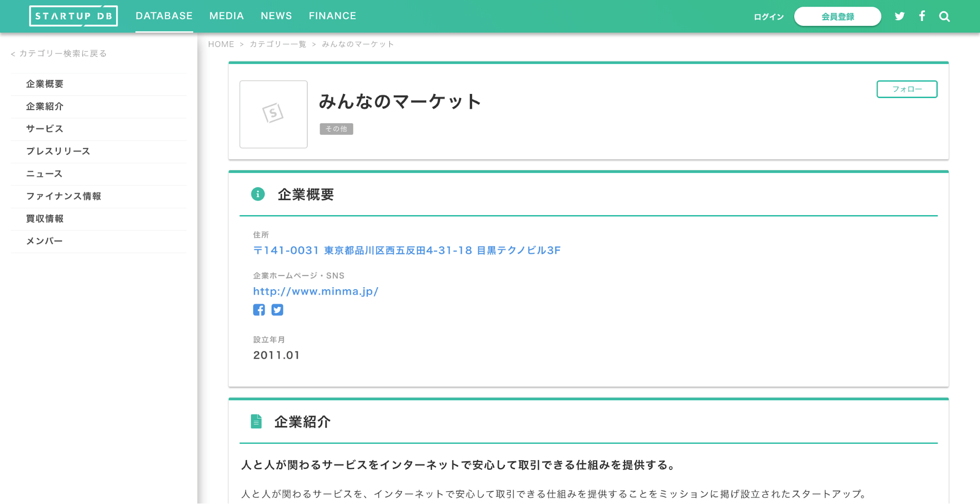980x504 pixels.
Task: Go back via カテゴリー検索に戻る
Action: (59, 53)
